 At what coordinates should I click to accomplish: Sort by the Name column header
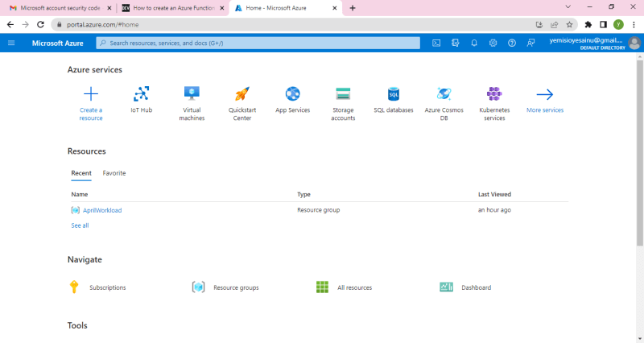click(79, 194)
